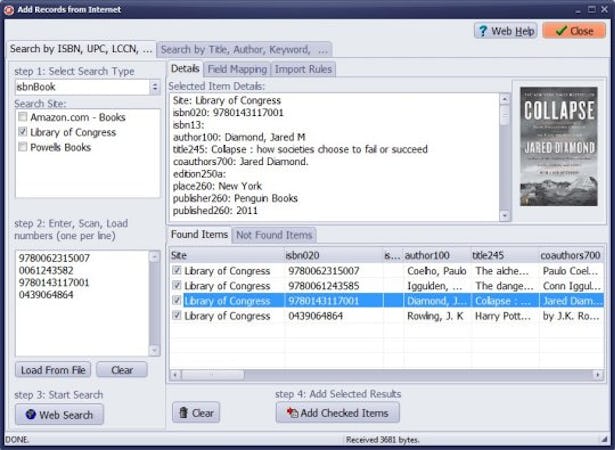Click the narrow is... column header
The image size is (615, 450).
click(x=393, y=255)
